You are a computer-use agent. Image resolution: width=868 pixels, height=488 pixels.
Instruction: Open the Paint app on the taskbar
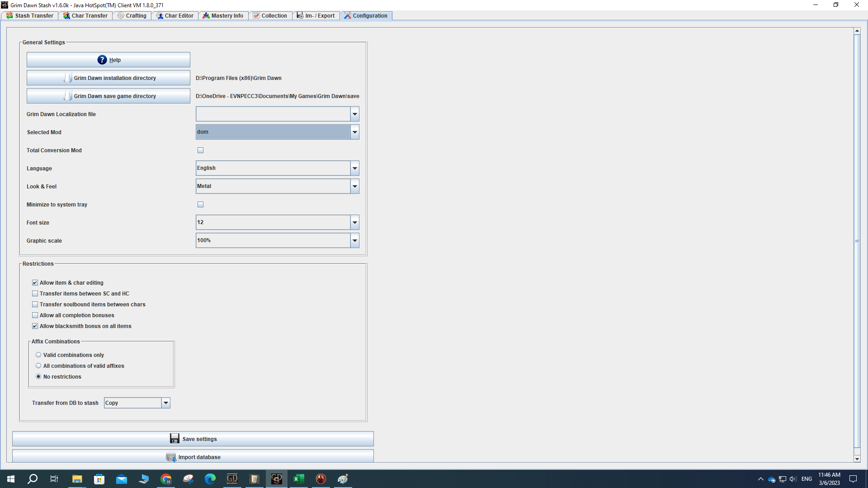click(343, 479)
